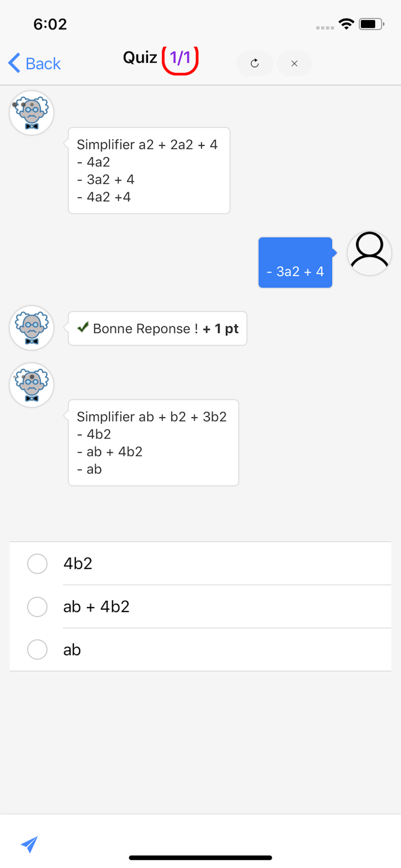
Task: Tap the blue answer bubble - 3a2 + 4
Action: pyautogui.click(x=295, y=263)
